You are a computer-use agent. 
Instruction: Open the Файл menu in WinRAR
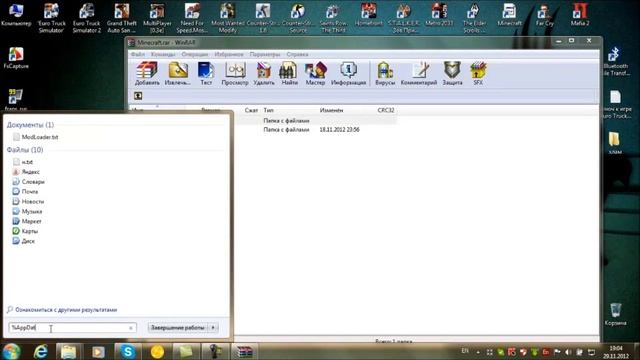pyautogui.click(x=138, y=54)
